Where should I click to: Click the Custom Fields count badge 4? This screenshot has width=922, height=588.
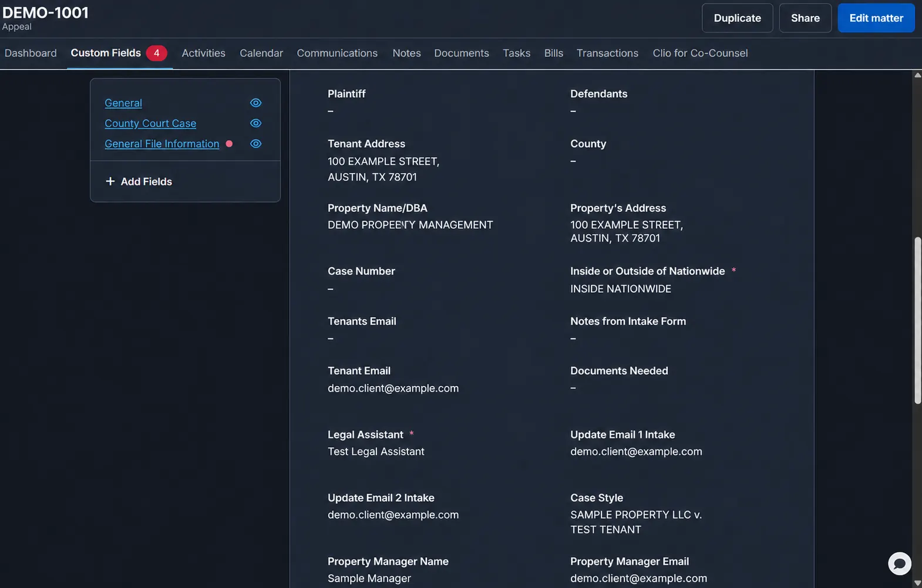click(156, 53)
